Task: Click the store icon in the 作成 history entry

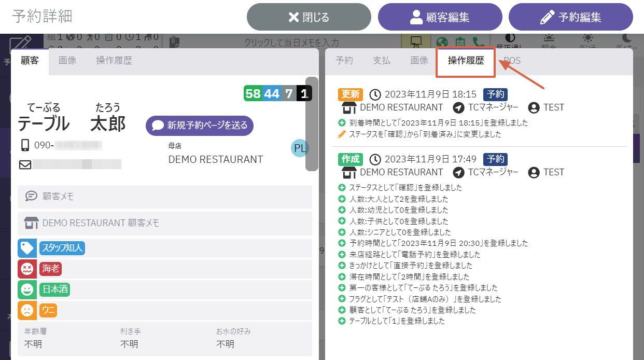Action: pyautogui.click(x=350, y=172)
